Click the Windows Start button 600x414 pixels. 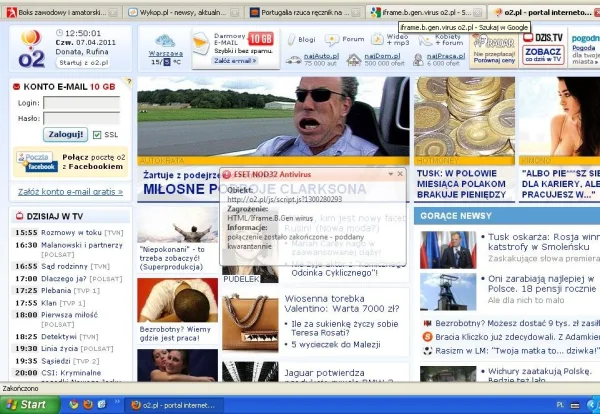27,404
